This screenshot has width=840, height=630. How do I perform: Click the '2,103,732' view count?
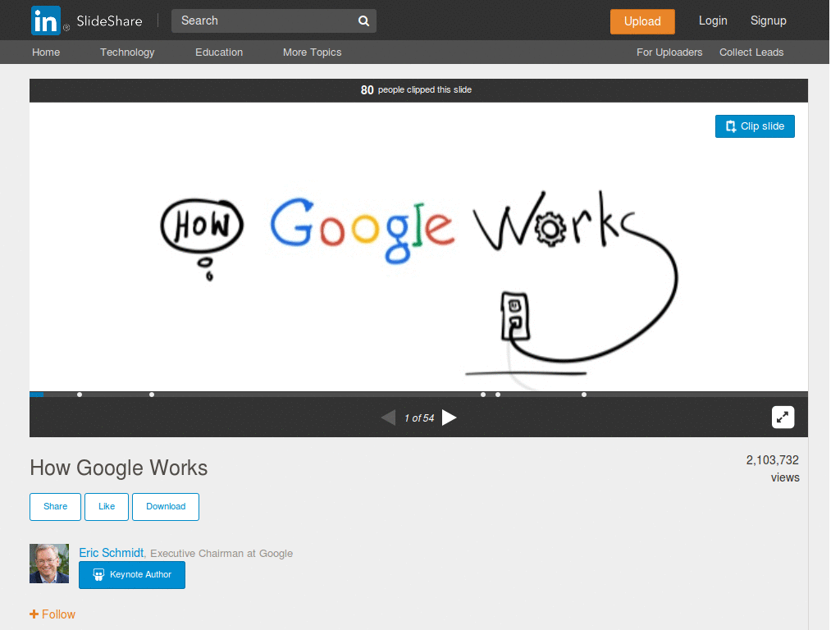tap(772, 460)
